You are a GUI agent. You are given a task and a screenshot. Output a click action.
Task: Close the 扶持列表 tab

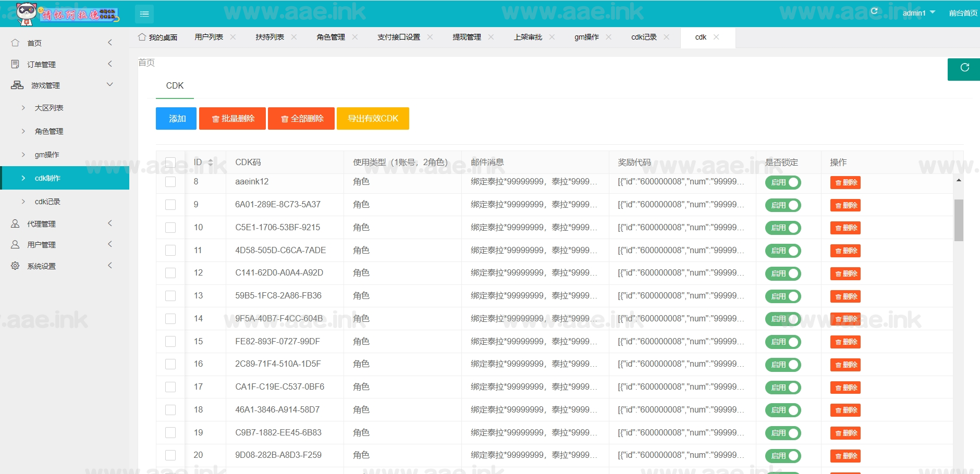294,37
